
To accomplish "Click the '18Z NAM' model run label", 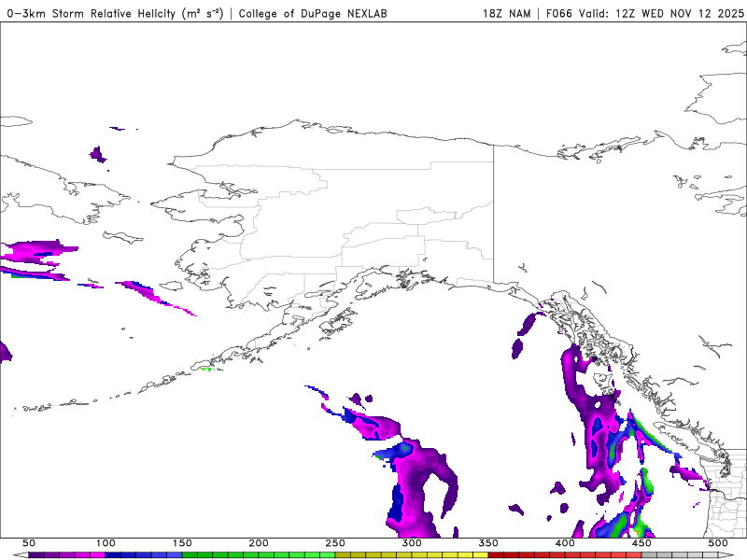I will coord(506,13).
